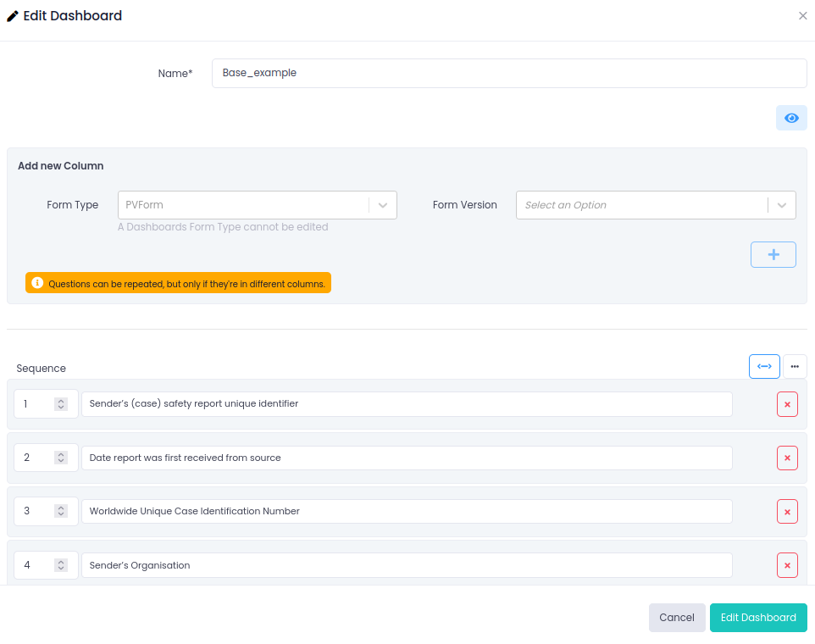Viewport: 815px width, 644px height.
Task: Click the Sender's Organisation text field
Action: (x=407, y=565)
